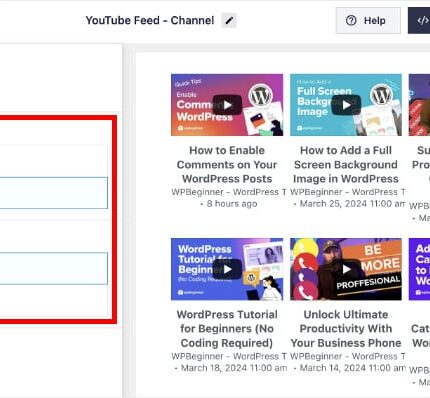Click the YouTube Feed - Channel title
The image size is (430, 398).
click(x=150, y=21)
